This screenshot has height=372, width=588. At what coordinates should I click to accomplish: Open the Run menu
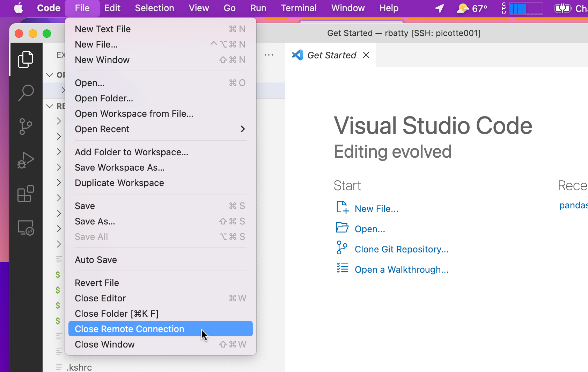(x=258, y=8)
